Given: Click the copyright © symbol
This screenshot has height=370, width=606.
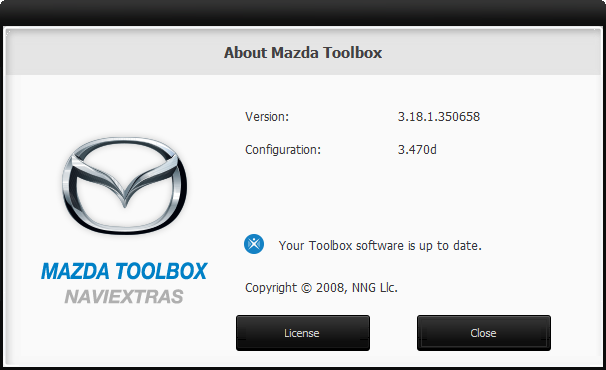Looking at the screenshot, I should coord(306,288).
